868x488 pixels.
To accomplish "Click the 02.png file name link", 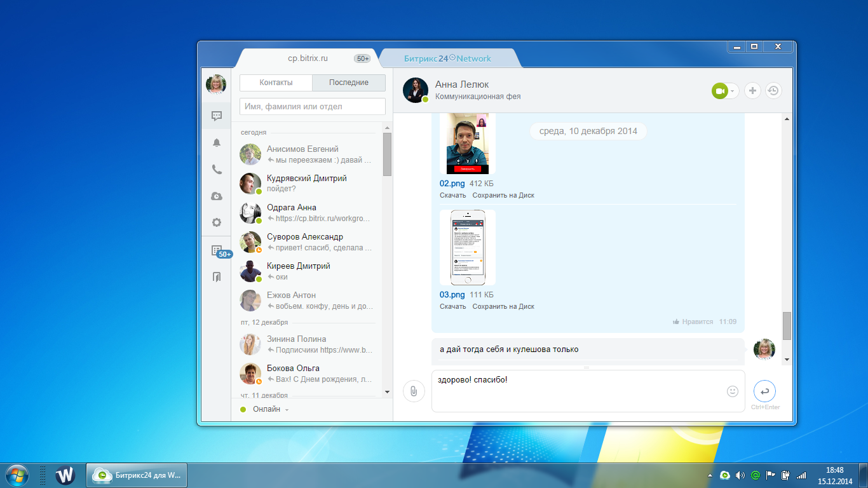I will tap(452, 183).
